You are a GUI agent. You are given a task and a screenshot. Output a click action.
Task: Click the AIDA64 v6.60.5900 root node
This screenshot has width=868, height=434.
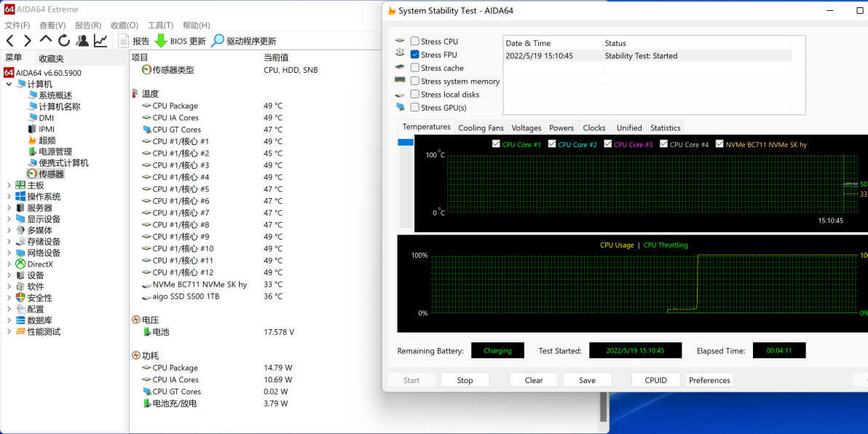[48, 73]
